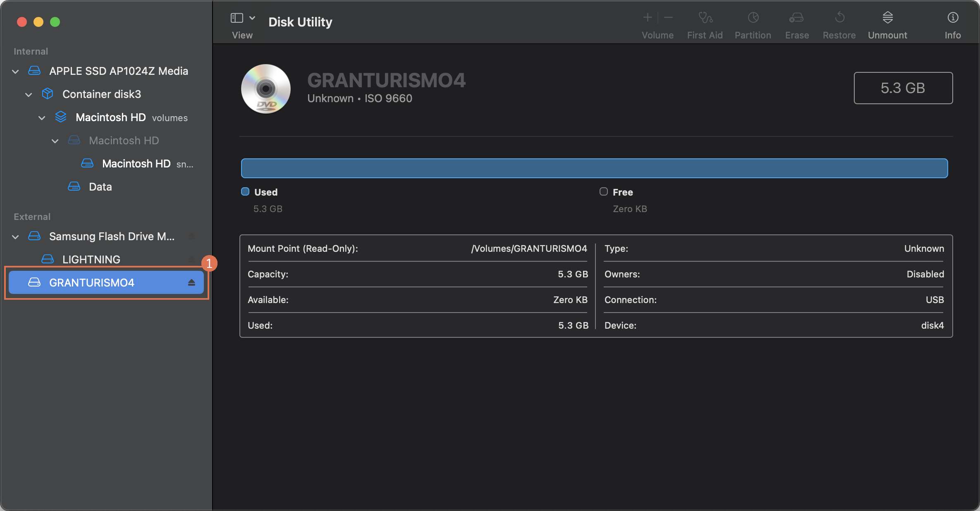Collapse Container disk3 in the sidebar
This screenshot has height=511, width=980.
click(x=29, y=94)
